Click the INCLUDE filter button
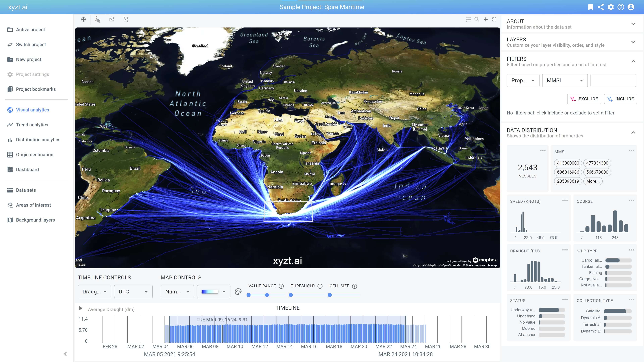Viewport: 644px width, 362px height. [x=621, y=99]
